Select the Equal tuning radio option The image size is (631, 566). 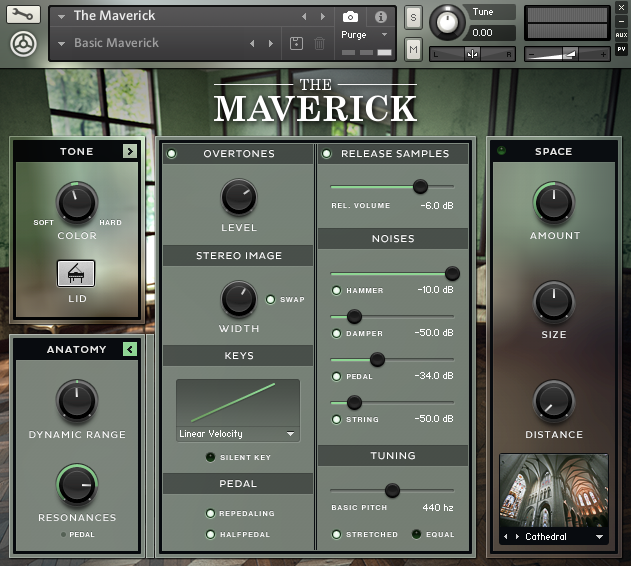click(x=416, y=534)
